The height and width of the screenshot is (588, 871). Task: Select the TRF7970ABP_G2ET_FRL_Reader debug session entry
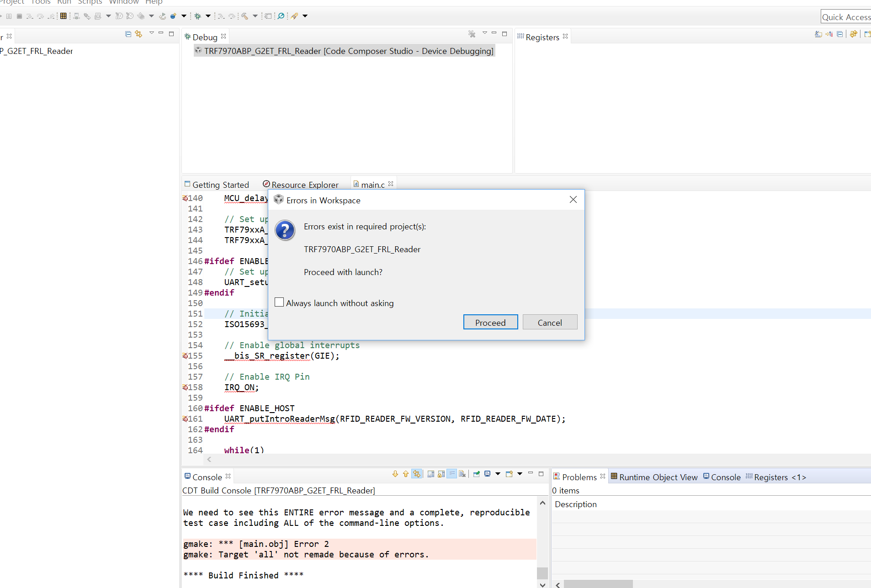tap(345, 51)
